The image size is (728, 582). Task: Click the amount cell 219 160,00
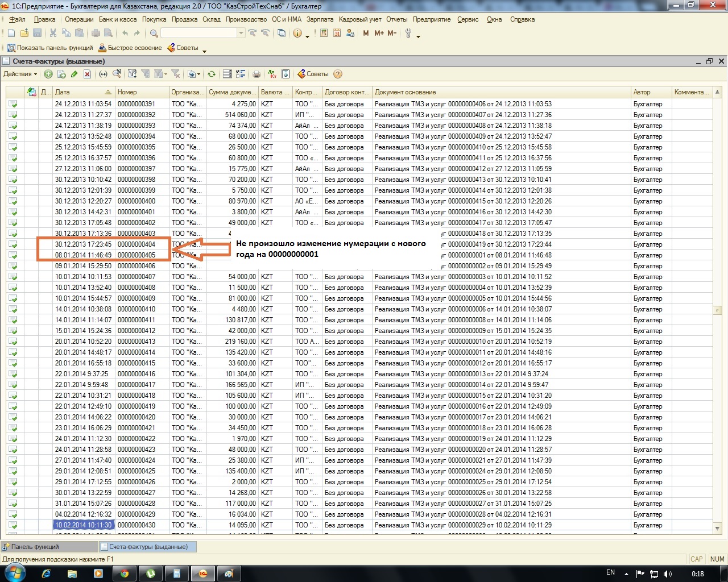(232, 342)
